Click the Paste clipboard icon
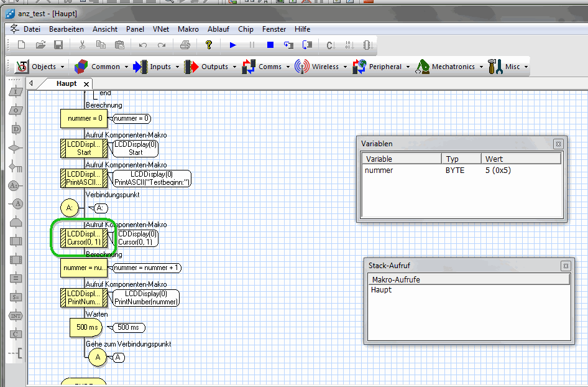Viewport: 588px width, 387px height. [x=119, y=45]
